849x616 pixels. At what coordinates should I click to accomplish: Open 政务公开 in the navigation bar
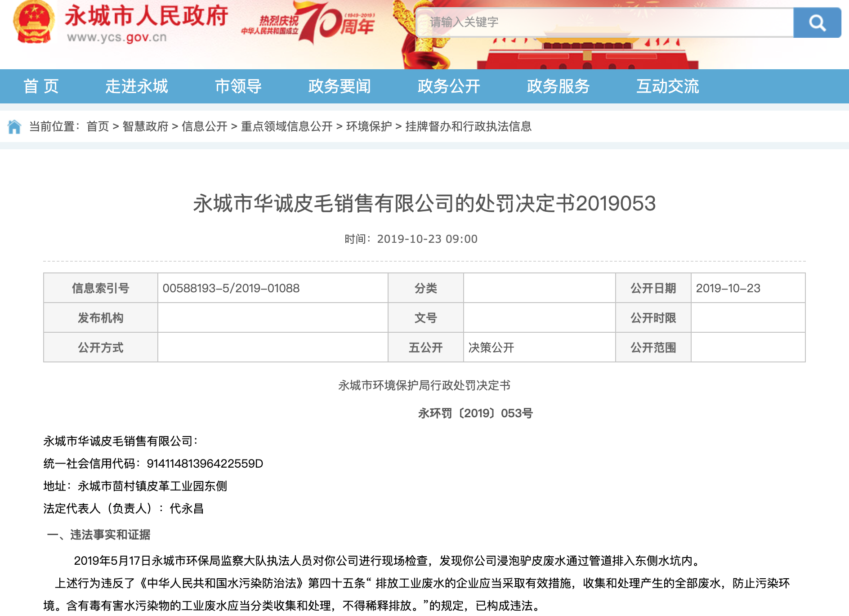click(449, 86)
